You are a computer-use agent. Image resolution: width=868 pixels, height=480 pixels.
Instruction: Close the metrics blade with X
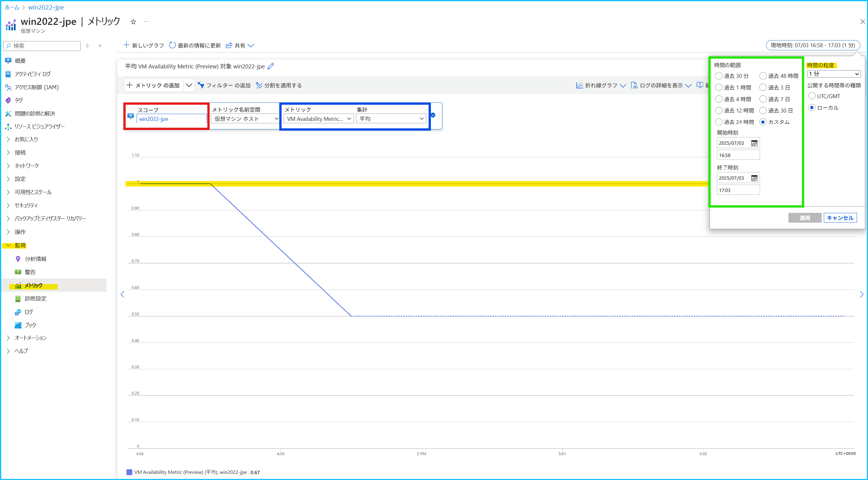coord(862,21)
